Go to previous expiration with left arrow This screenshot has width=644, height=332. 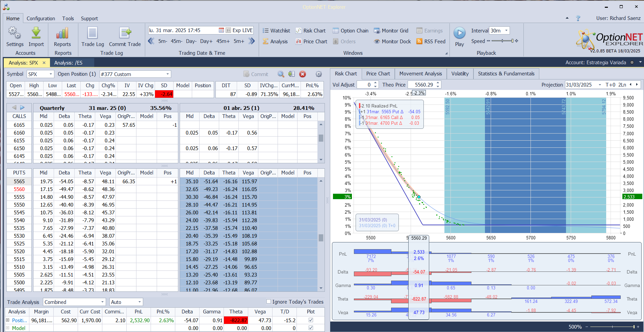pos(14,108)
